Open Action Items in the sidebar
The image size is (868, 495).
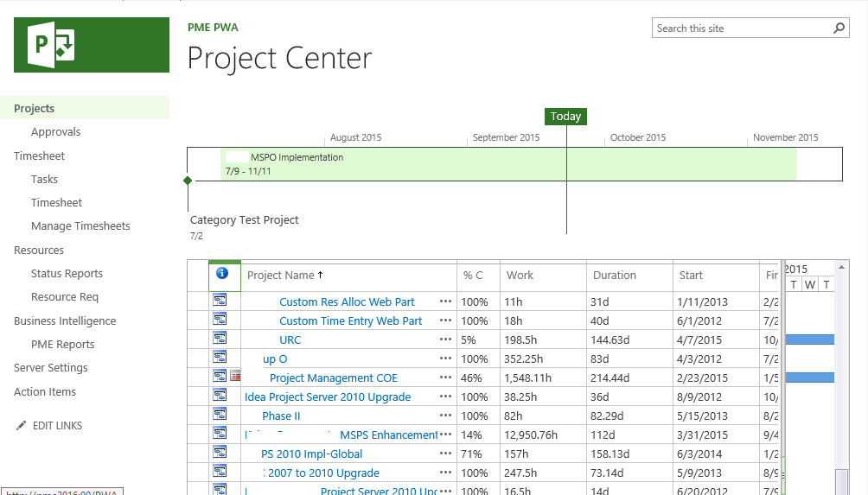[45, 391]
